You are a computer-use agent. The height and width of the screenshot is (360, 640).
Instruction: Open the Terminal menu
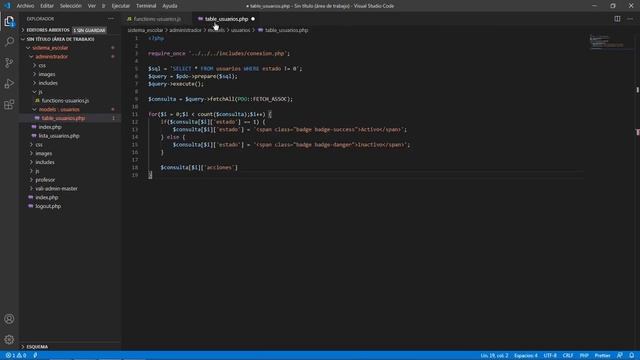pyautogui.click(x=146, y=6)
